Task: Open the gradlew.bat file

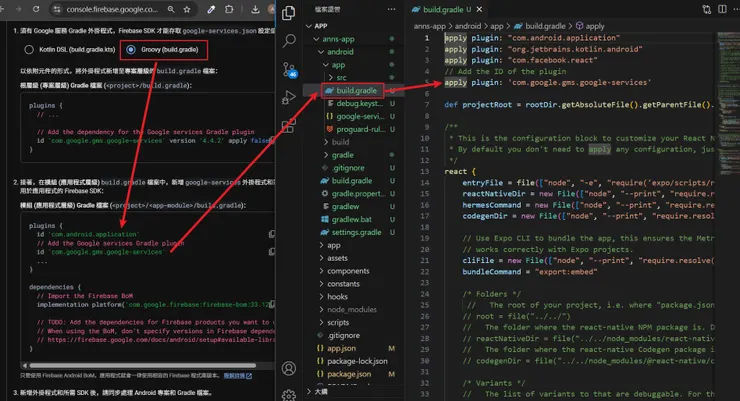Action: pyautogui.click(x=351, y=219)
